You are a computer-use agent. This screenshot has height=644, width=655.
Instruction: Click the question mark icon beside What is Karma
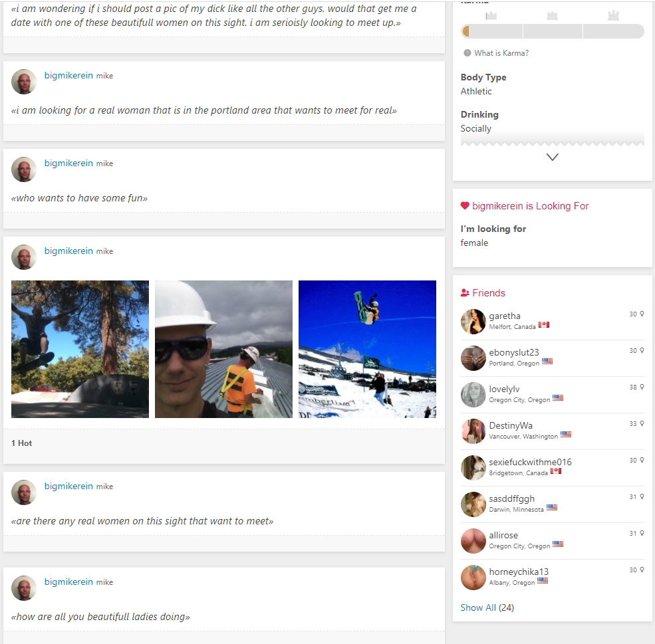click(467, 53)
